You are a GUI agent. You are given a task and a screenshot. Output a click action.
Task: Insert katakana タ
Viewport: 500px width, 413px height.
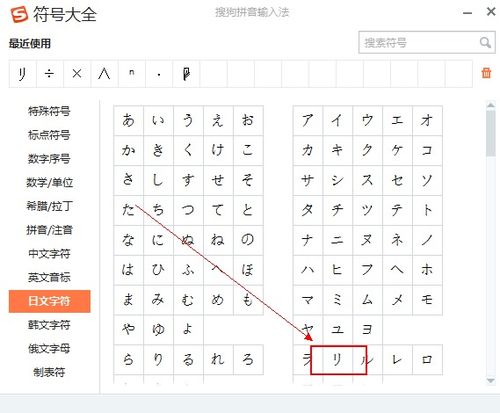pyautogui.click(x=308, y=210)
